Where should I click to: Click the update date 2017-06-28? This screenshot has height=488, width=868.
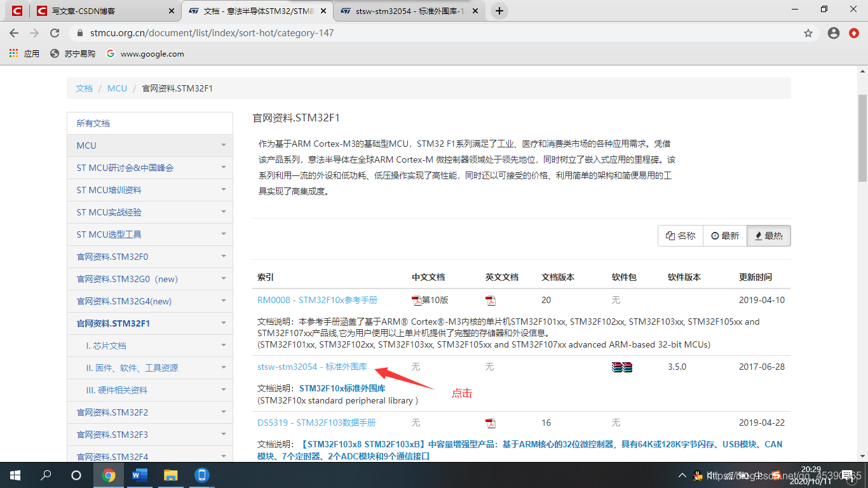click(762, 367)
